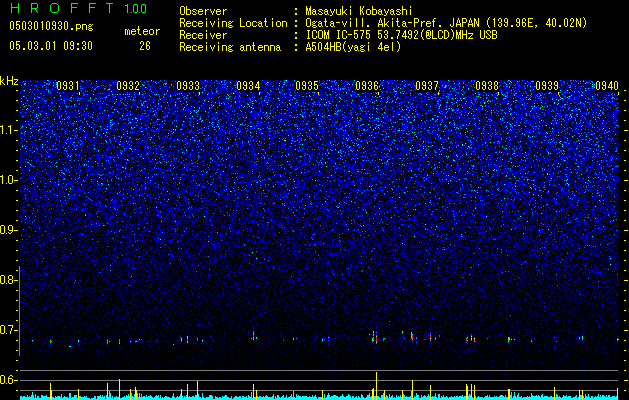Click the date stamp 05.03.01 09:30
629x400 pixels.
click(x=51, y=46)
